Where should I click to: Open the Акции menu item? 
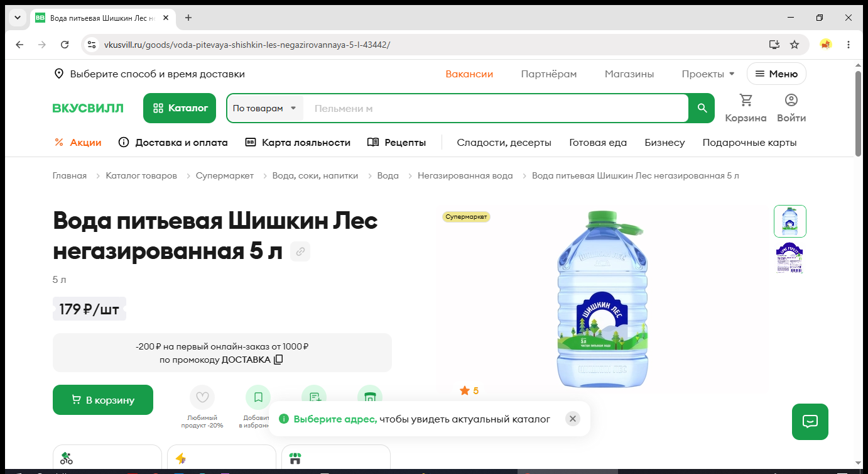(78, 143)
